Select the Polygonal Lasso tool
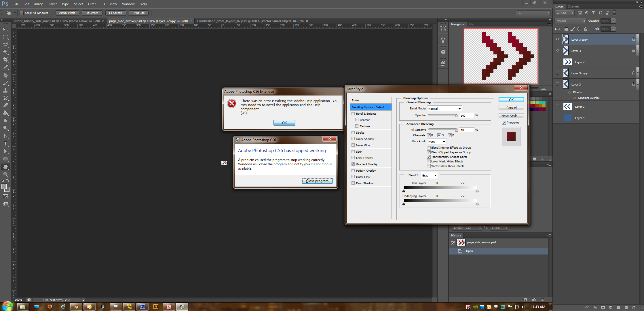This screenshot has width=644, height=311. (x=5, y=45)
